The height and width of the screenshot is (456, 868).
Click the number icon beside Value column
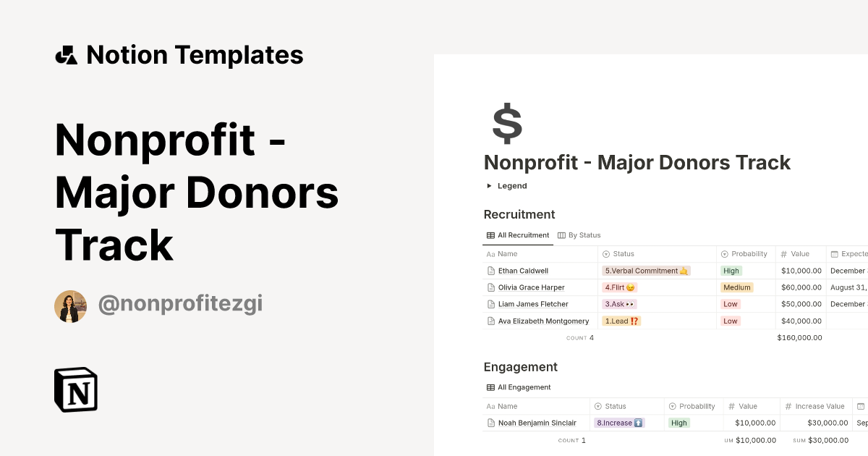click(785, 253)
